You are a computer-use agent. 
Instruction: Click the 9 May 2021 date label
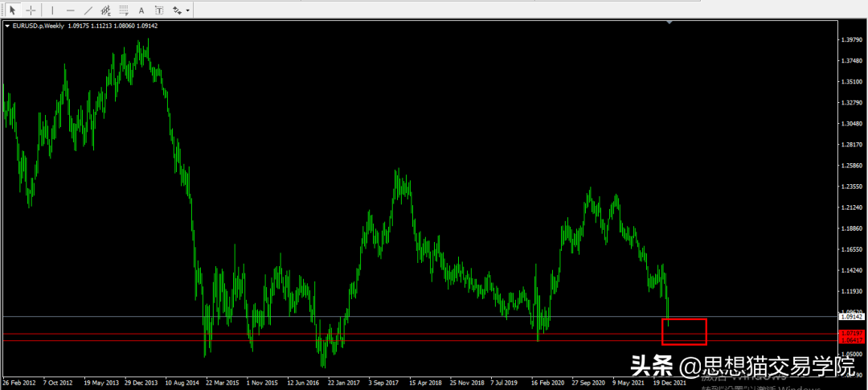628,383
